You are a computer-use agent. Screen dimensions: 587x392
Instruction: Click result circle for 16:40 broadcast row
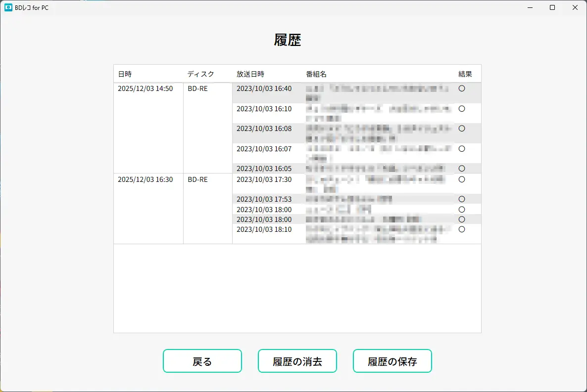tap(462, 89)
